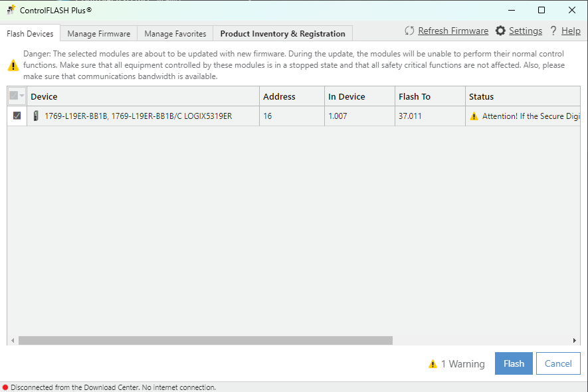Click the Cancel button

pos(558,363)
